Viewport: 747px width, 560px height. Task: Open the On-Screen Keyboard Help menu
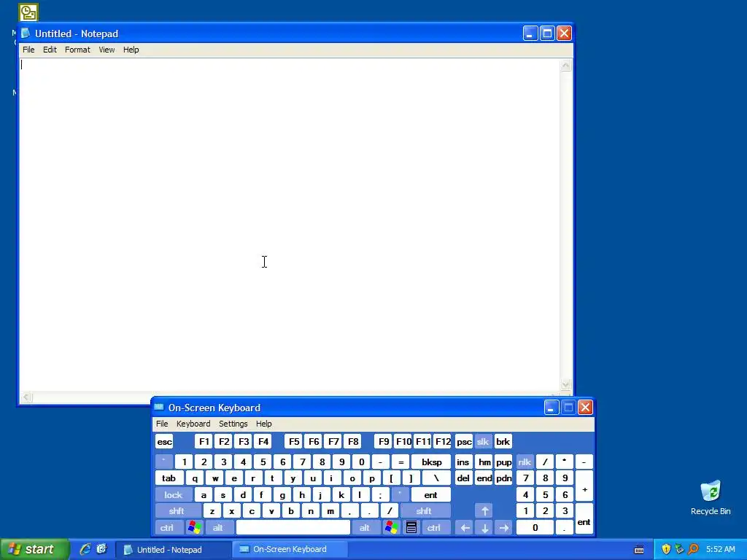coord(264,424)
